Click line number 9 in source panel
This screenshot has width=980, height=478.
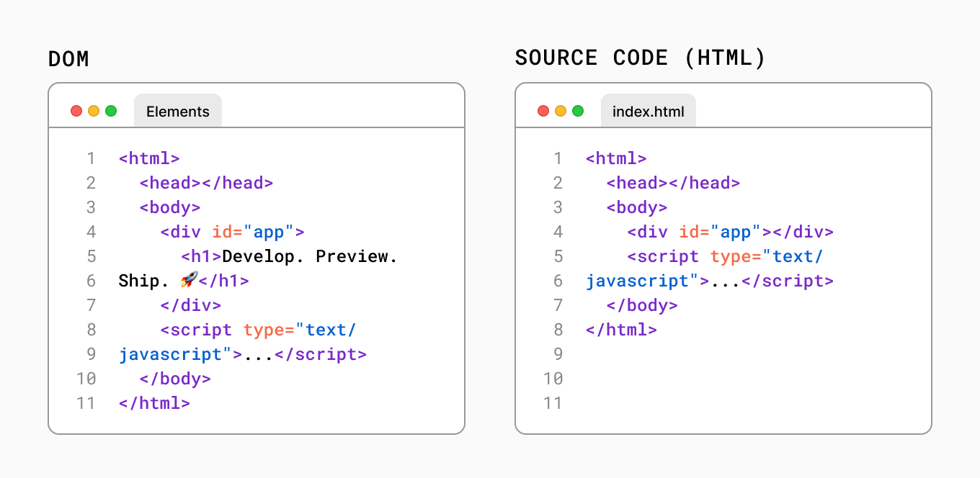click(558, 354)
